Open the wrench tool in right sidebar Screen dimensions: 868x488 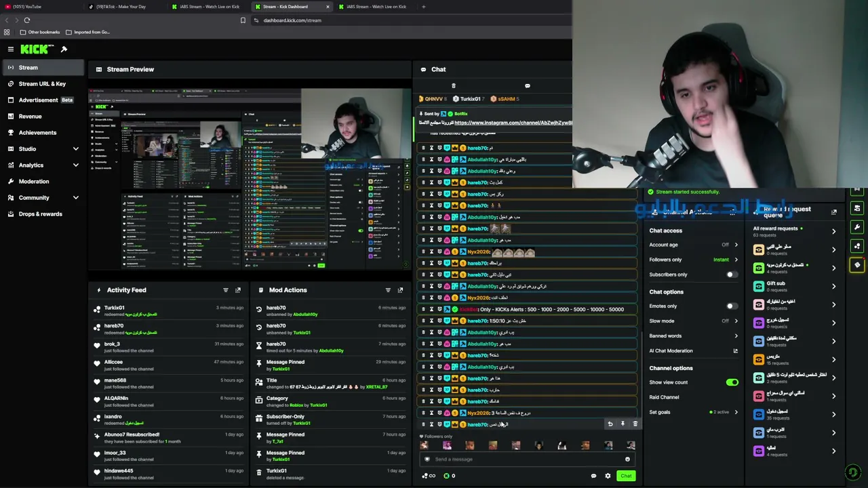click(857, 227)
